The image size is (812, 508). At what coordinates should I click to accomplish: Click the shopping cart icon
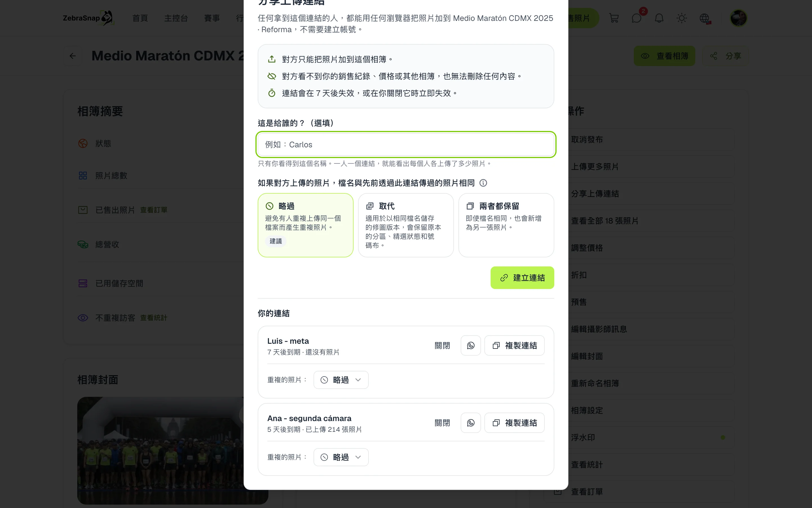click(x=614, y=18)
